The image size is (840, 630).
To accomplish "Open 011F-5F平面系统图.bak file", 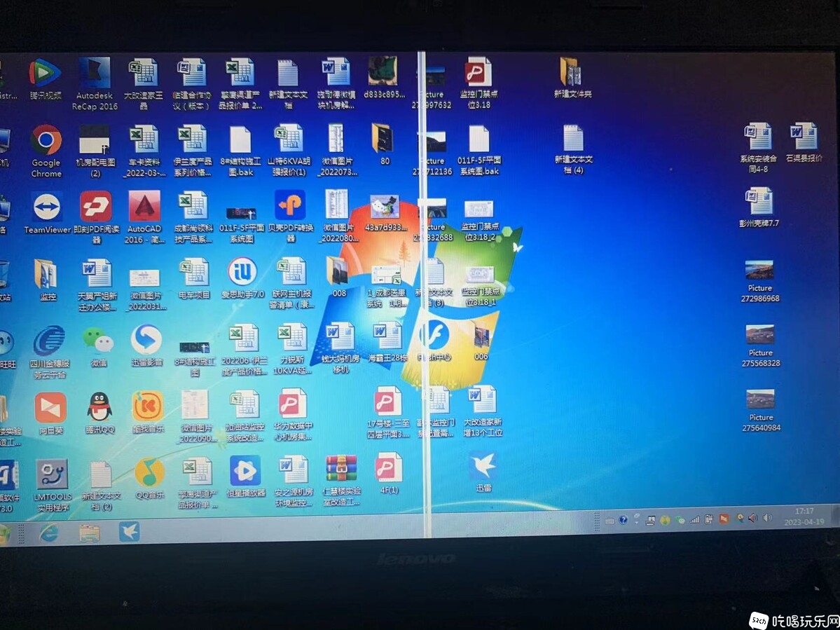I will coord(479,151).
